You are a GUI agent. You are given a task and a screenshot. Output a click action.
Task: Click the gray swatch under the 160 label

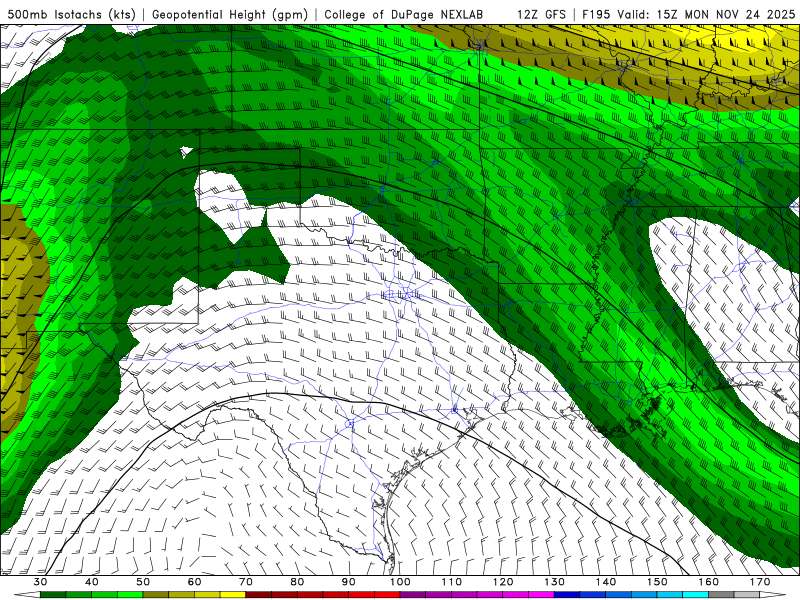point(721,595)
